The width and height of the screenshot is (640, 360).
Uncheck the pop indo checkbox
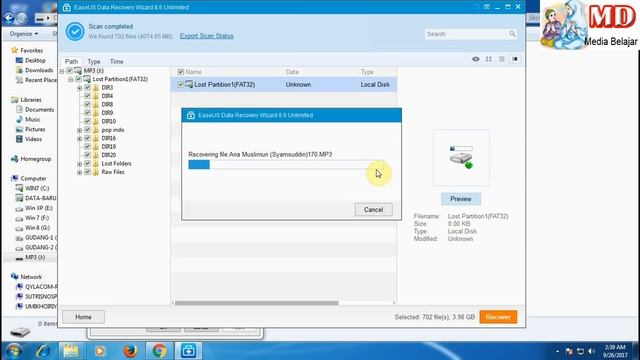87,130
